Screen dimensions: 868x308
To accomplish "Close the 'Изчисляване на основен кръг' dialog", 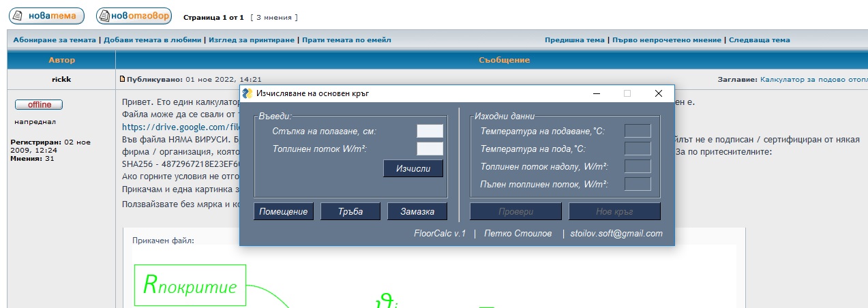I will click(x=658, y=93).
